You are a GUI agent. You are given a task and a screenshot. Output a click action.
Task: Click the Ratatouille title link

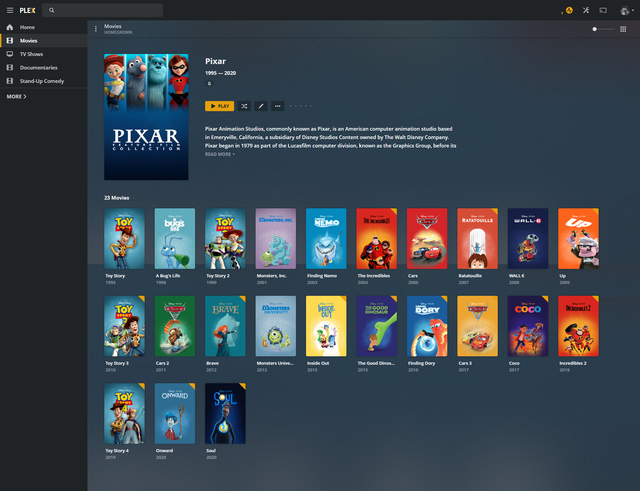coord(470,276)
